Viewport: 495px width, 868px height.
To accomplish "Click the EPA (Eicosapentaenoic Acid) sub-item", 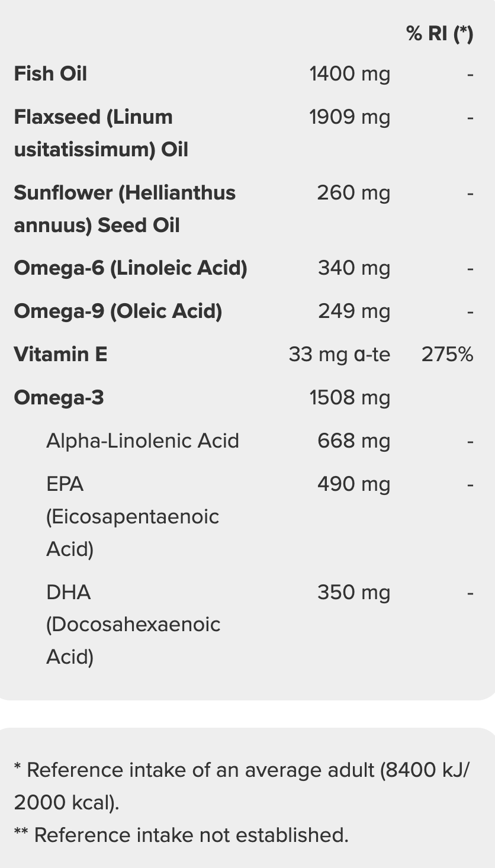I will pos(133,516).
